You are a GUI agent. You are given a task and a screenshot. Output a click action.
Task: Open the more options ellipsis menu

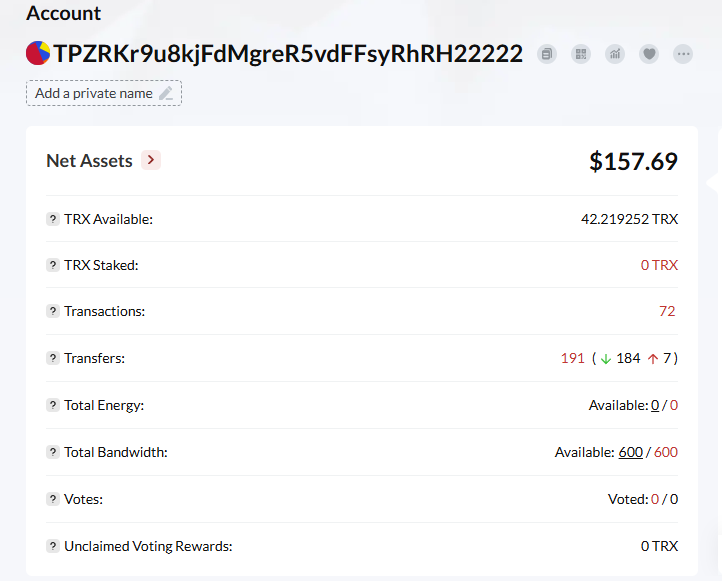(x=683, y=54)
